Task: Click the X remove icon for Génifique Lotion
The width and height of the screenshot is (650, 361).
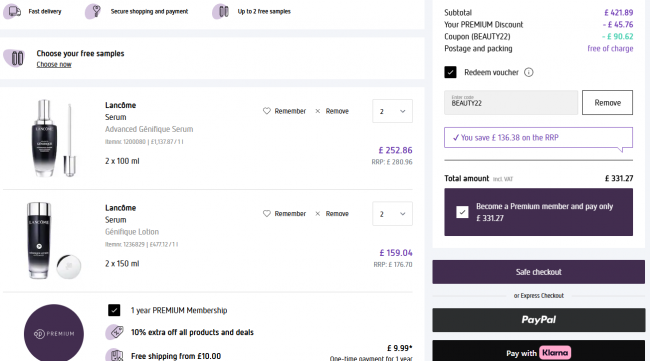Action: (x=318, y=213)
